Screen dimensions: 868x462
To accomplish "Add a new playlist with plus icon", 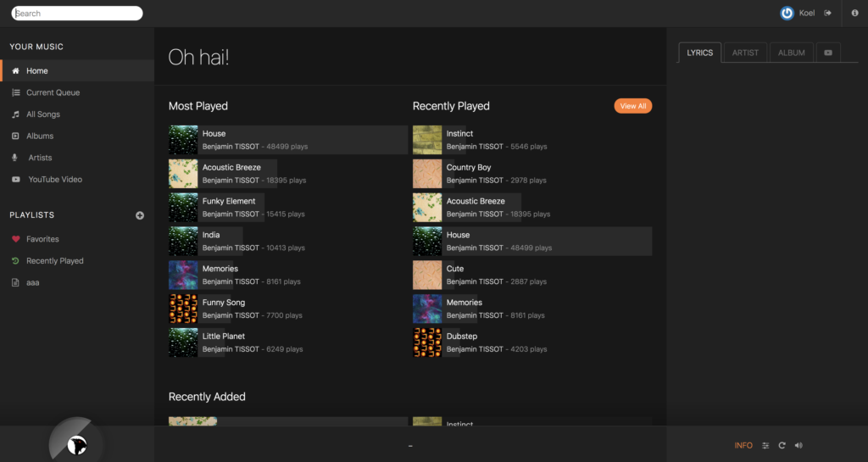I will click(140, 215).
